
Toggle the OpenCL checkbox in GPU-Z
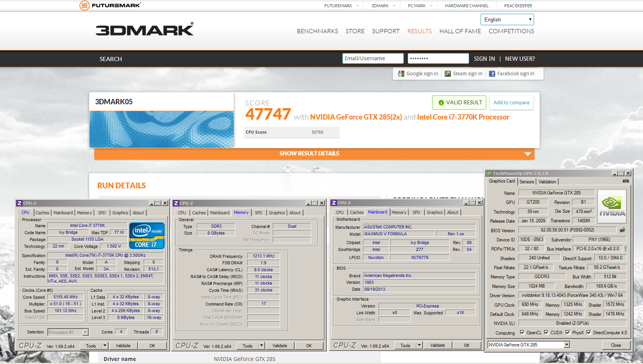pos(522,332)
